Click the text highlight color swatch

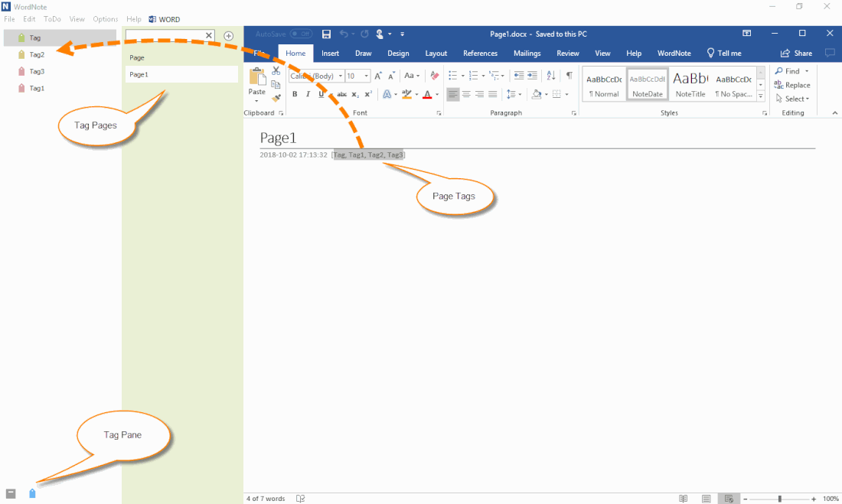pos(406,95)
